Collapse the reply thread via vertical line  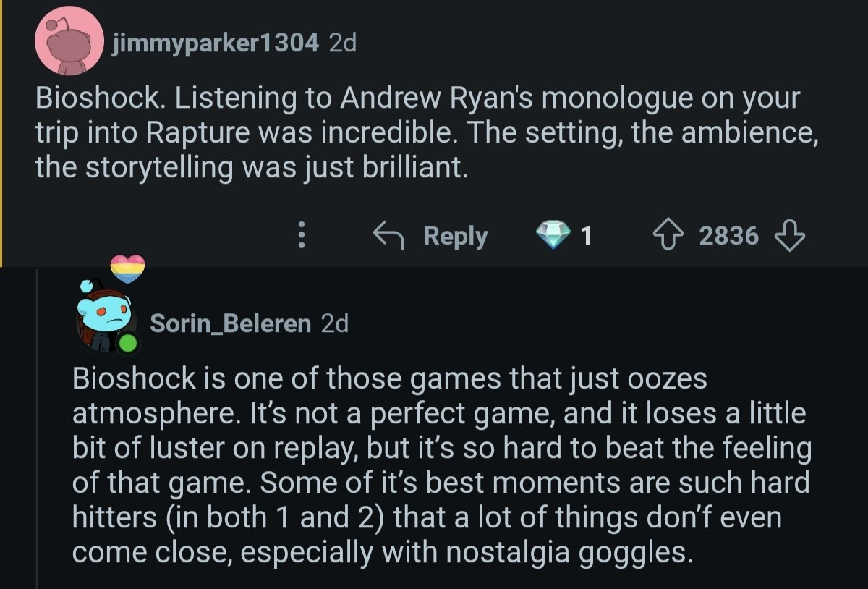coord(37,434)
